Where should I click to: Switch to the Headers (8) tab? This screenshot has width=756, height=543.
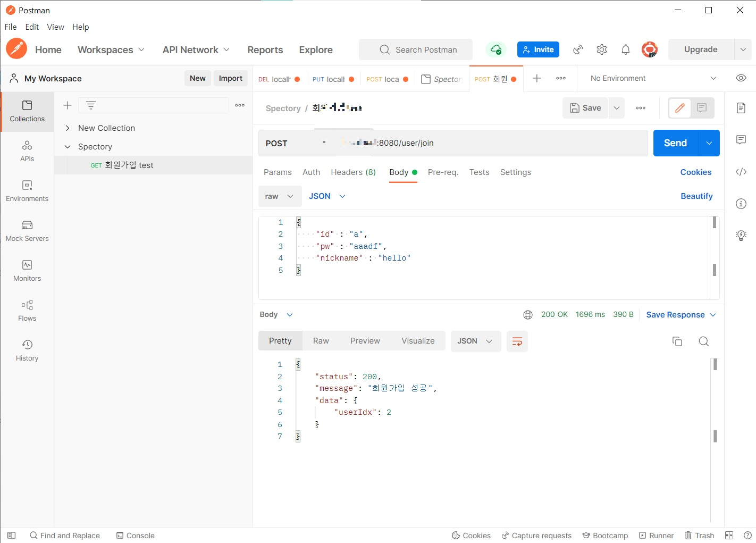click(x=354, y=172)
